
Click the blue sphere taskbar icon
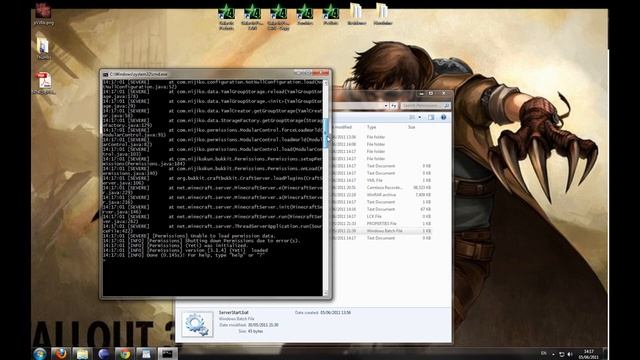point(103,354)
